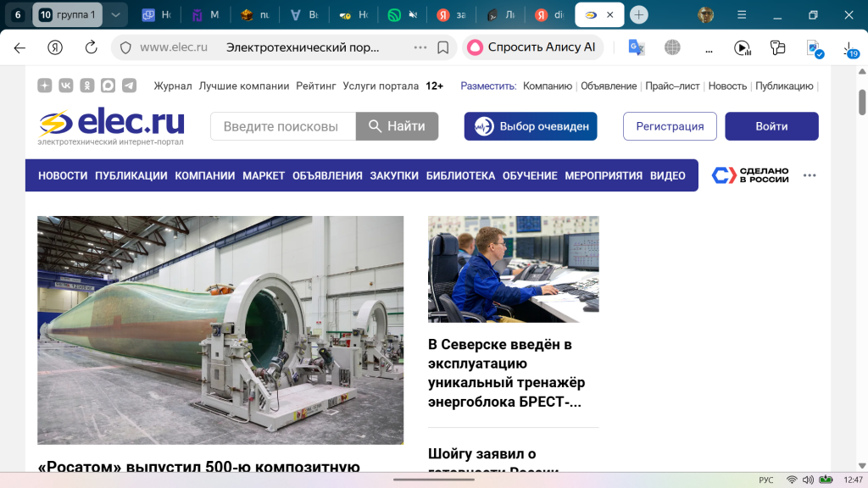Open the Рейтинг link
Viewport: 868px width, 488px height.
pos(316,86)
